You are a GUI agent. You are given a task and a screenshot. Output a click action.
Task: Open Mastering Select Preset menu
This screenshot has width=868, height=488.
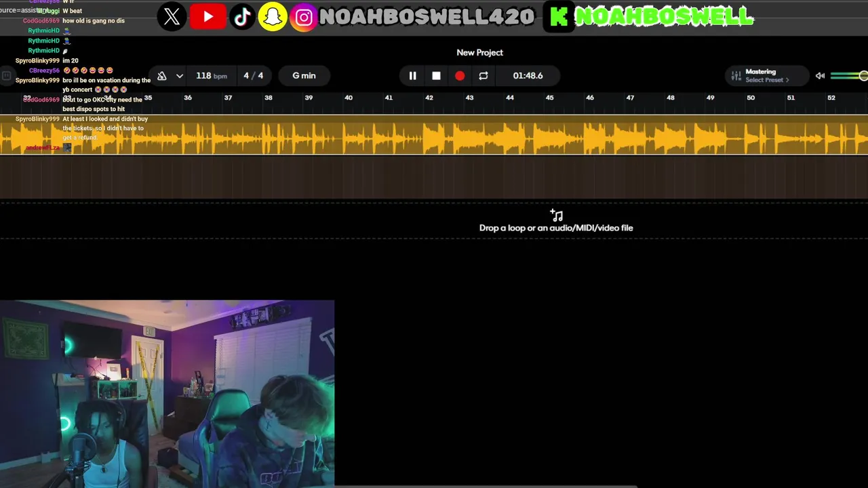[767, 76]
